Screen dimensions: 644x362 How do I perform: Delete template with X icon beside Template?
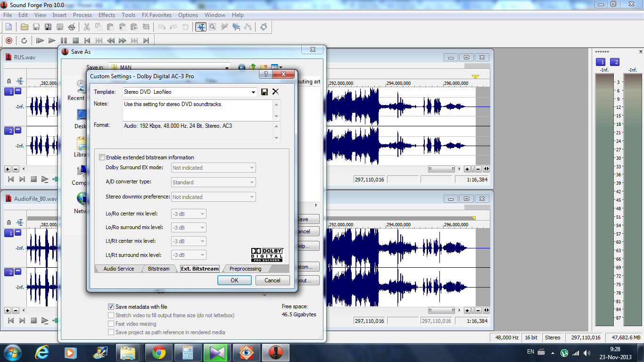275,92
